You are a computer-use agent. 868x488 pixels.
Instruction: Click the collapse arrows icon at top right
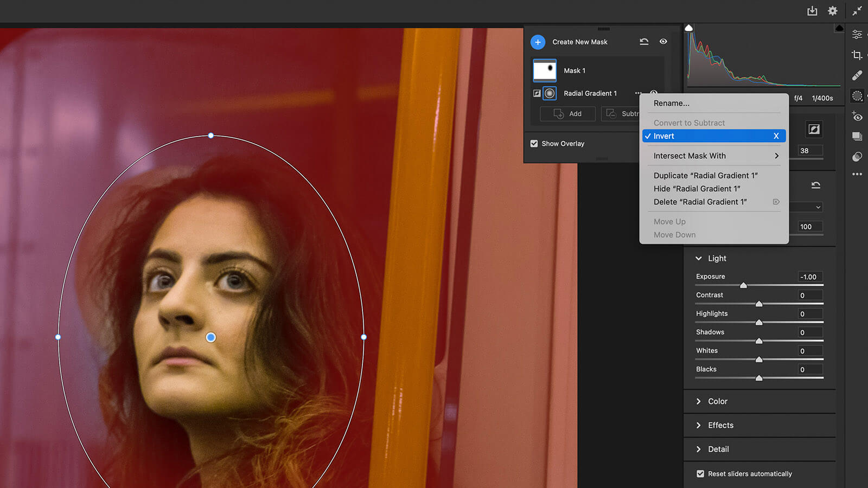tap(857, 11)
